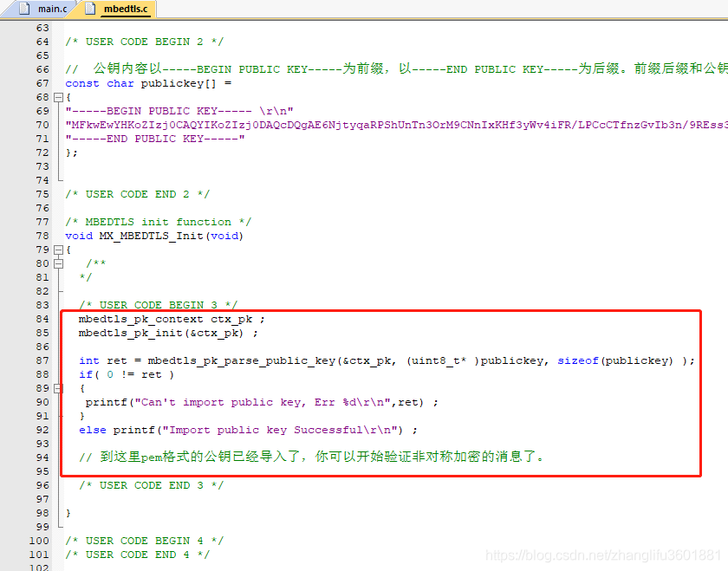Viewport: 728px width, 571px height.
Task: Switch to the main.c tab
Action: click(44, 9)
